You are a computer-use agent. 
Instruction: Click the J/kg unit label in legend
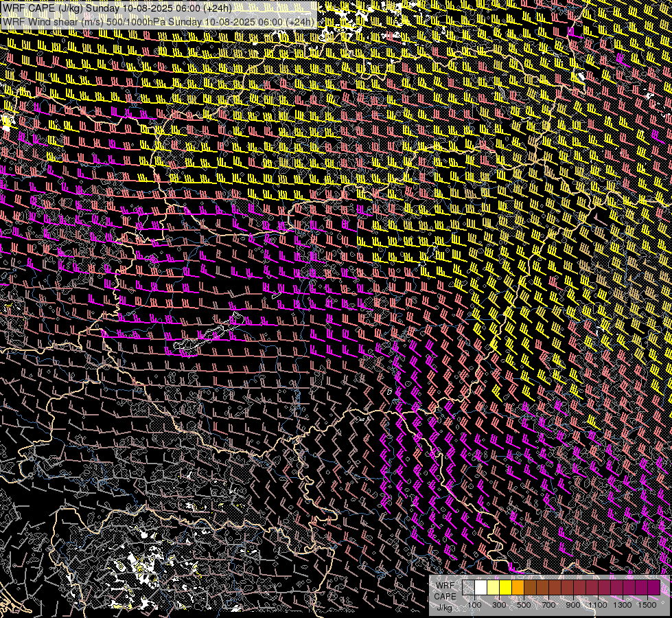coord(445,608)
